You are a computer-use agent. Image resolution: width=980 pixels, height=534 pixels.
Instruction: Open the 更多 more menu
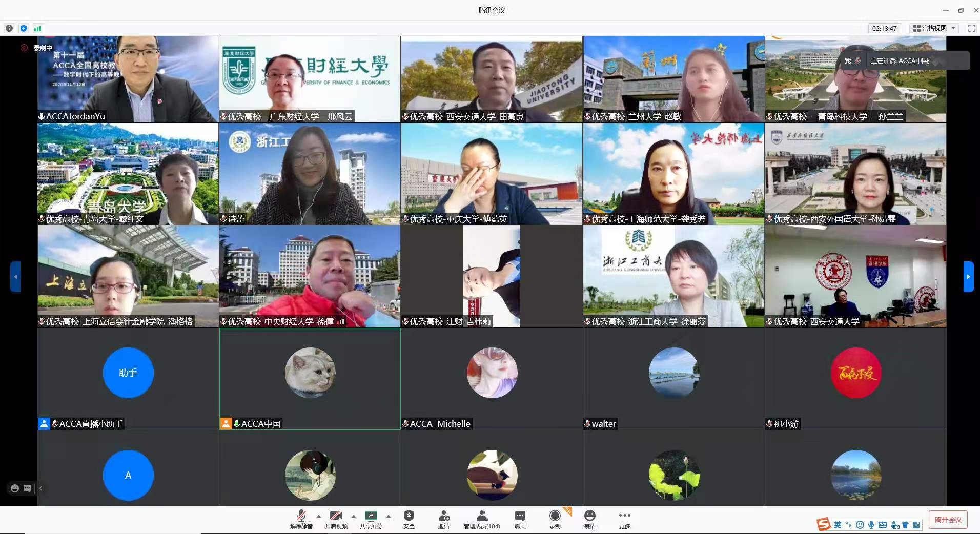[624, 519]
